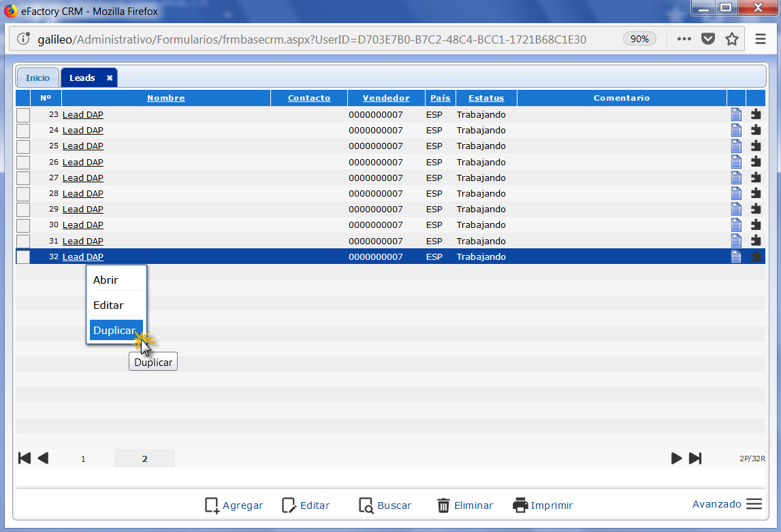Open the document icon for selected lead 32

736,256
